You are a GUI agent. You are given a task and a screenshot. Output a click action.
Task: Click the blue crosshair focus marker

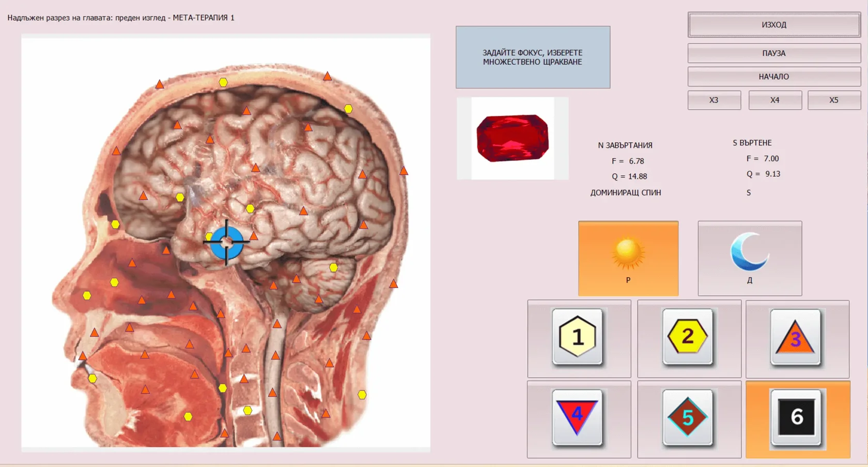point(226,242)
